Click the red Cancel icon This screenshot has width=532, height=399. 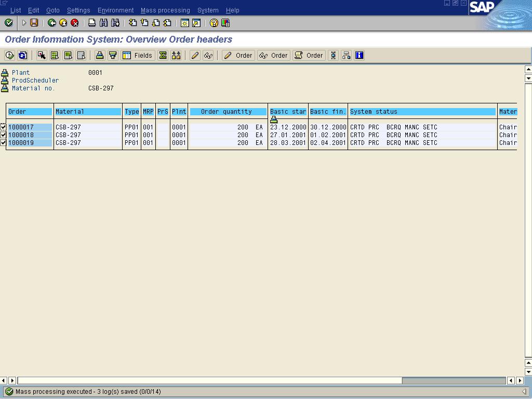click(x=75, y=23)
